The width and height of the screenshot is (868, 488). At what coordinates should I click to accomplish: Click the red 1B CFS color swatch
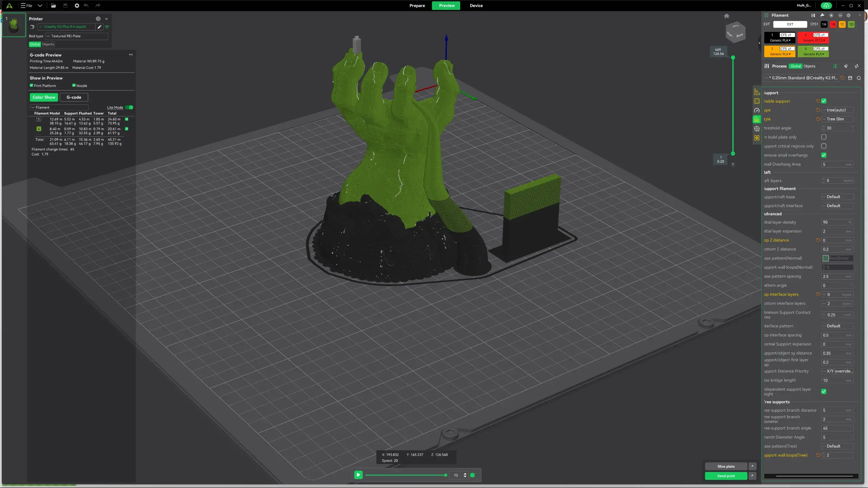point(833,24)
